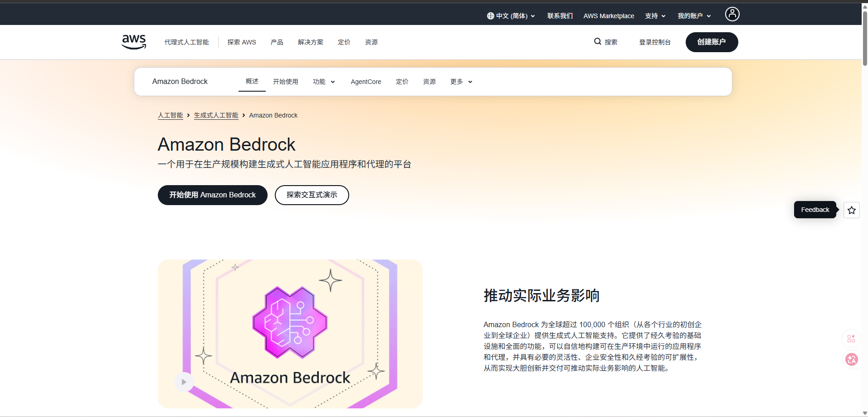This screenshot has height=417, width=868.
Task: Click the 推动实际业务影响 heading
Action: click(x=541, y=295)
